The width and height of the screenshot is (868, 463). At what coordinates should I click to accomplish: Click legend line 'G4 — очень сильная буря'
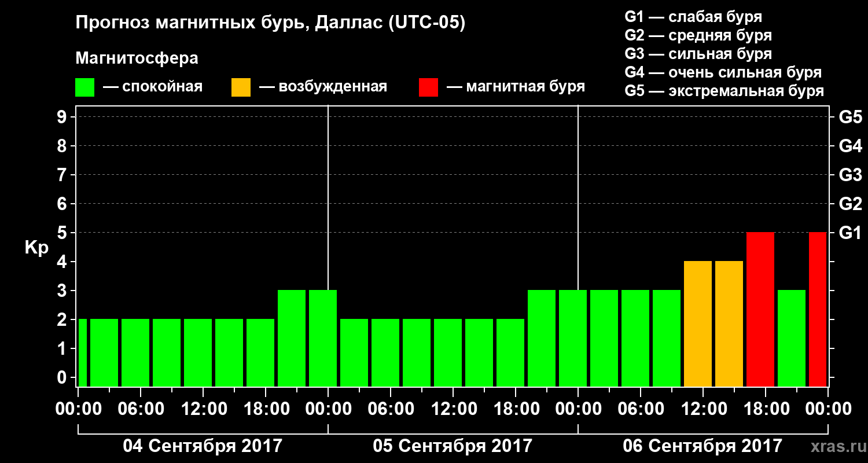(723, 72)
